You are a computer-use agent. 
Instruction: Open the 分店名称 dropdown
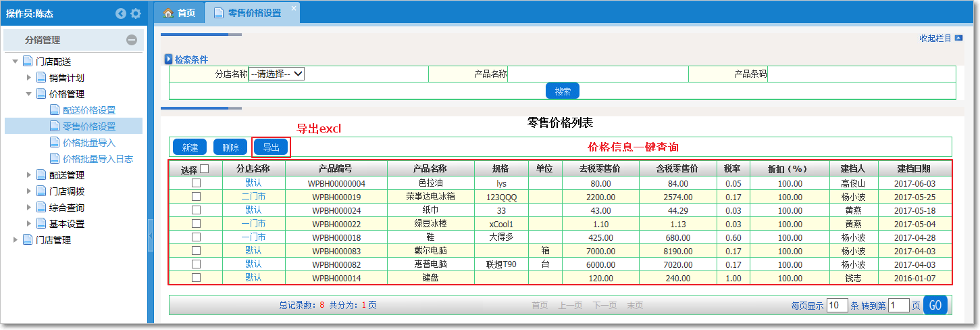277,74
